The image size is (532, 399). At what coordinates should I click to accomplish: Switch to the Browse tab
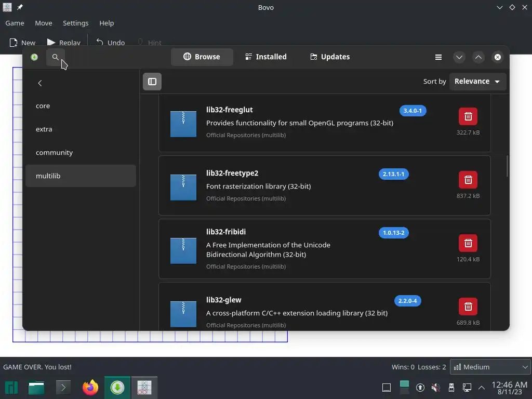click(x=202, y=57)
